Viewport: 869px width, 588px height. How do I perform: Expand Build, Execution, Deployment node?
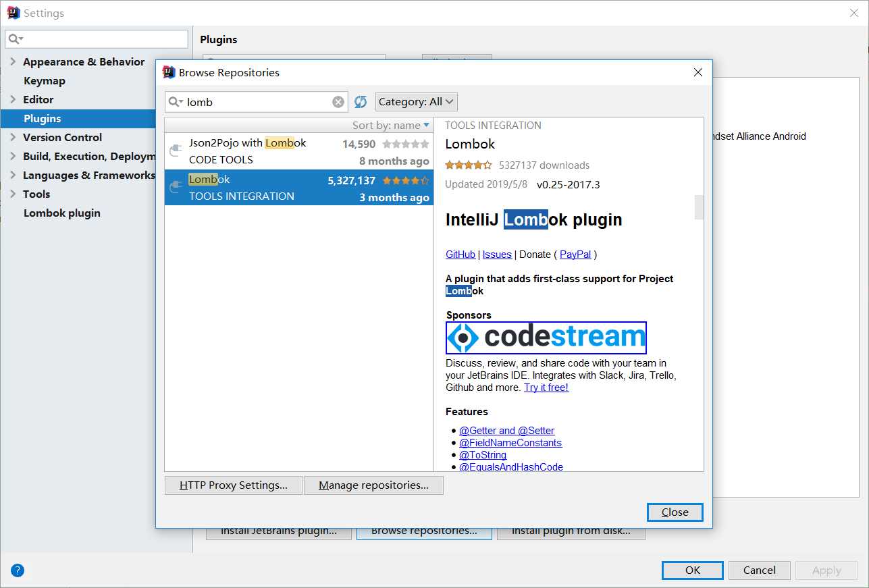click(13, 156)
